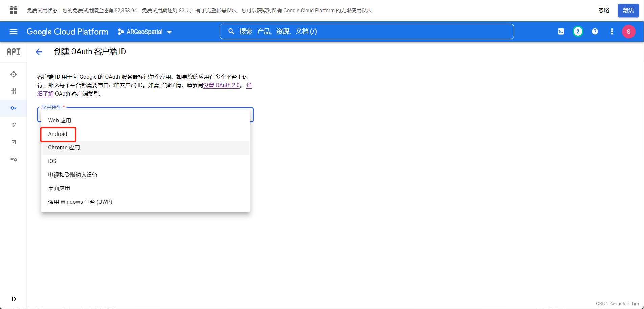Choose iOS application type

tap(146, 161)
